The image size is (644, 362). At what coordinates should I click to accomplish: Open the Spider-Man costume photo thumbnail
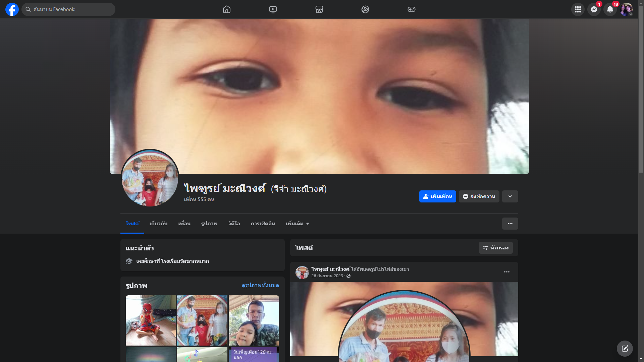click(151, 320)
